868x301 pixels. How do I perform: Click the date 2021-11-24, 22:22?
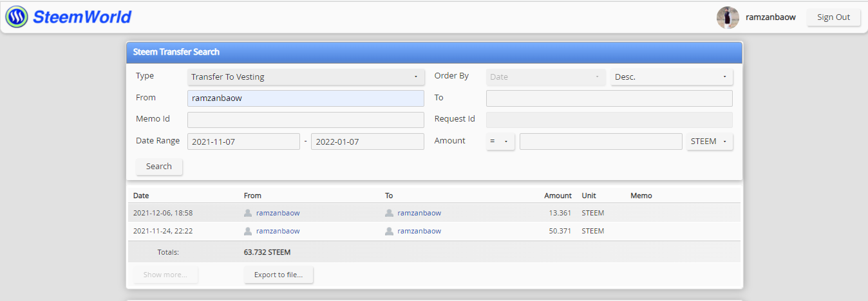tap(163, 231)
